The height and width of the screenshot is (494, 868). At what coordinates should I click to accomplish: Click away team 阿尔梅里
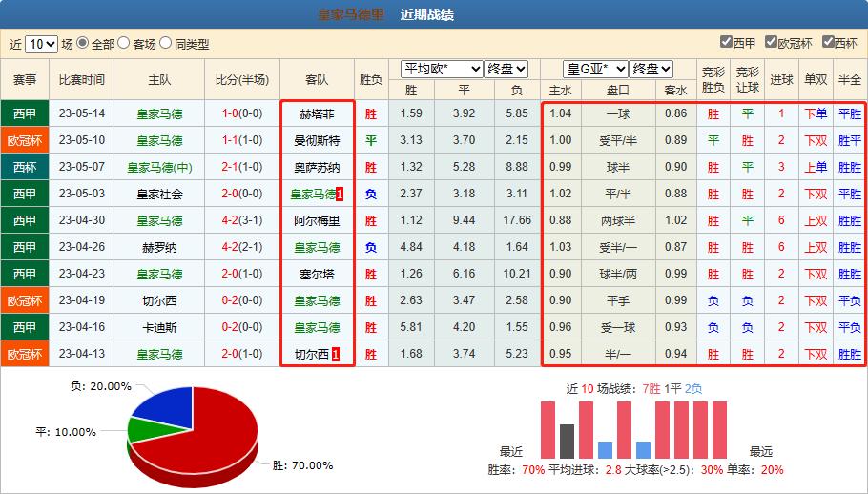[x=318, y=220]
